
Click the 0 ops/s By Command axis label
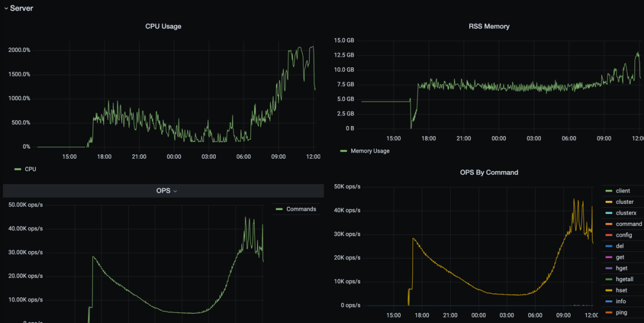coord(349,305)
